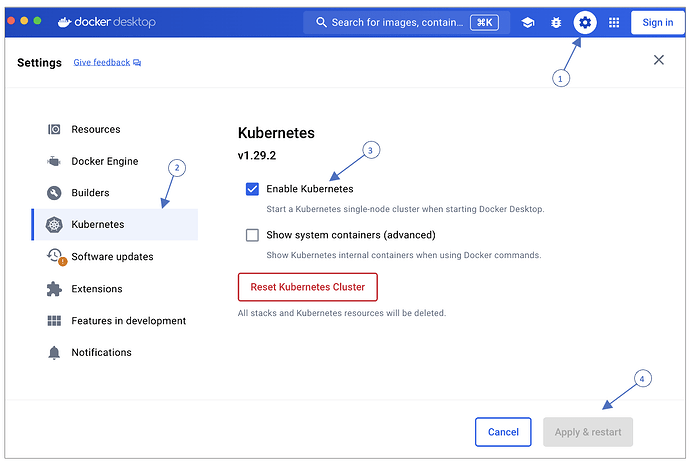Click the Docker whale logo
690x464 pixels.
pos(65,22)
